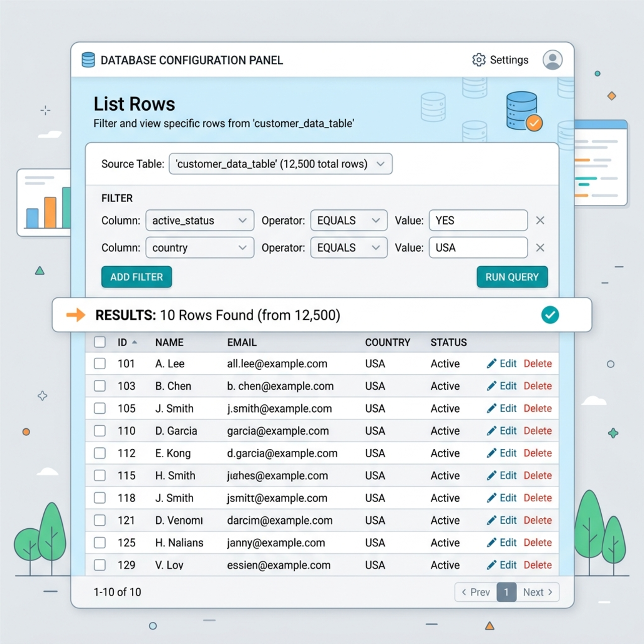644x644 pixels.
Task: Click edit pencil for row 105
Action: click(x=492, y=409)
